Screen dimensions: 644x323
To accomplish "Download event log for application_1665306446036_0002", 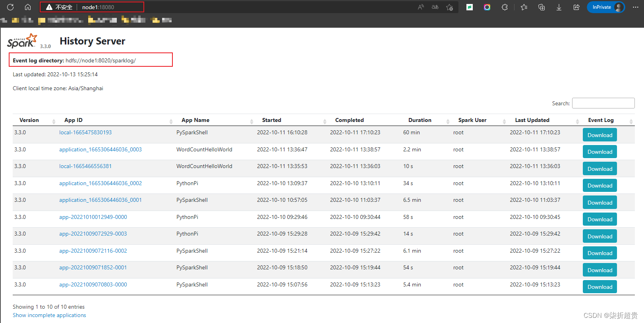I will 600,185.
